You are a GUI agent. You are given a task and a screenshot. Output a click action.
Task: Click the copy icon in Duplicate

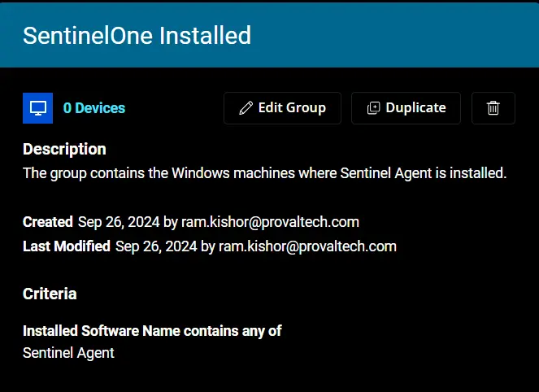pyautogui.click(x=374, y=108)
